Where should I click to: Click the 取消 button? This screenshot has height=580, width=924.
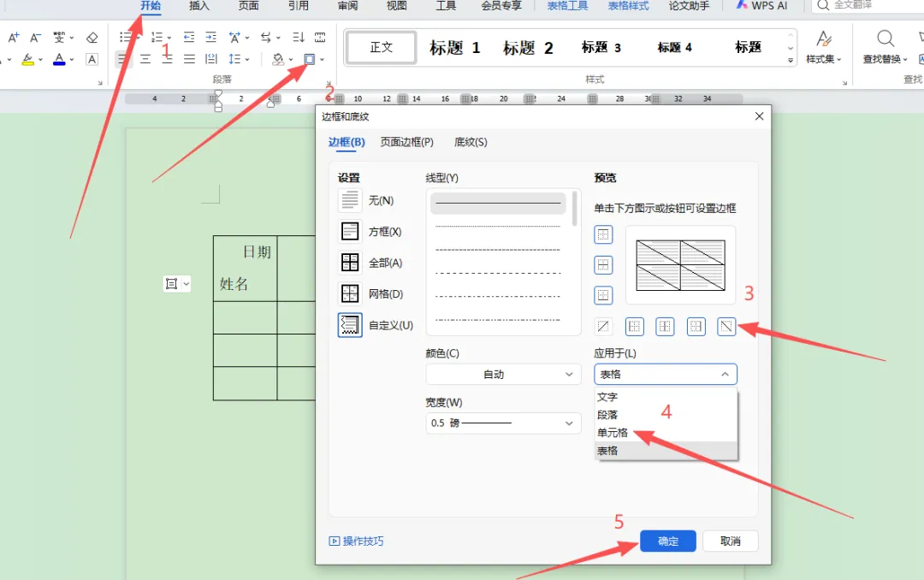click(730, 542)
